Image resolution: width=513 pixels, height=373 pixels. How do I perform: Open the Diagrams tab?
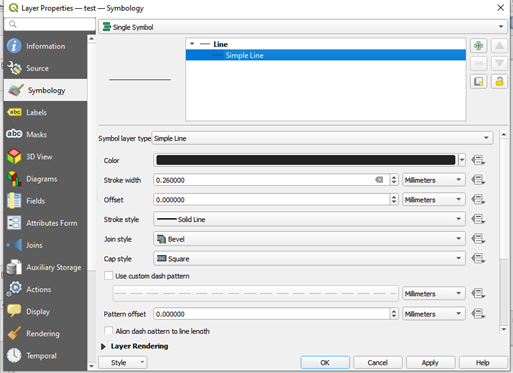click(x=46, y=179)
